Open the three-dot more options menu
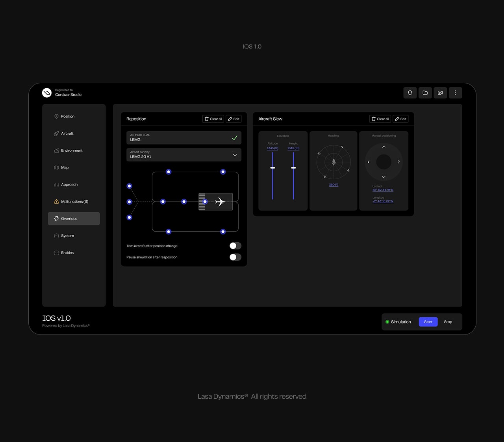The image size is (504, 442). [x=455, y=93]
